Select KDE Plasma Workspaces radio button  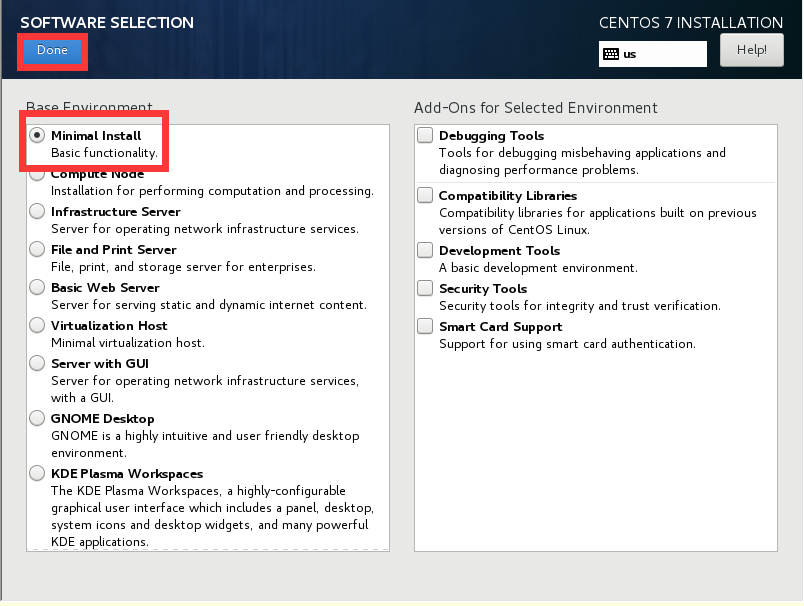point(38,474)
